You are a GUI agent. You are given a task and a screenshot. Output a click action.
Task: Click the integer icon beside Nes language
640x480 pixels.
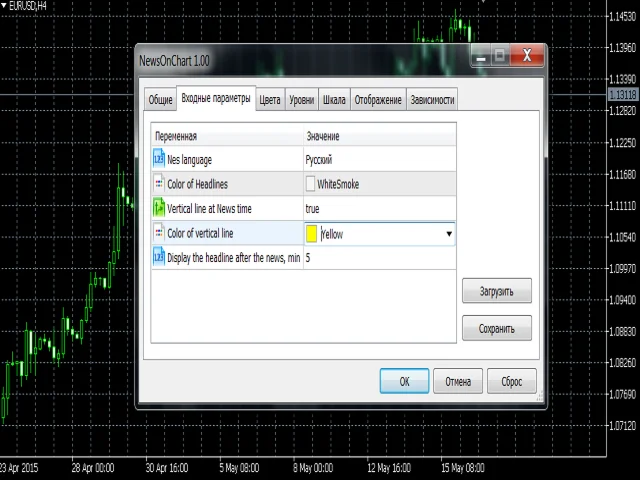click(x=159, y=159)
